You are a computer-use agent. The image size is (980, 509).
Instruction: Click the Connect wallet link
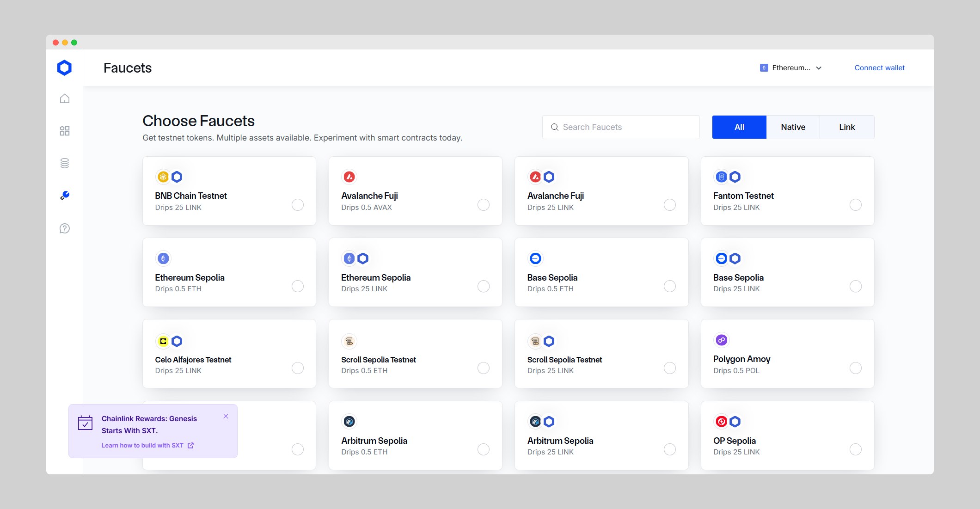pyautogui.click(x=879, y=68)
